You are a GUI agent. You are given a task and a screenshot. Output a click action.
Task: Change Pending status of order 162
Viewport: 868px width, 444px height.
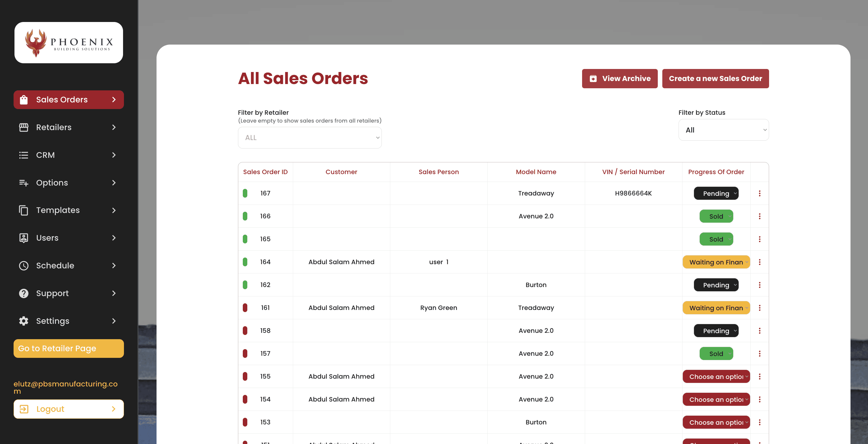tap(716, 285)
